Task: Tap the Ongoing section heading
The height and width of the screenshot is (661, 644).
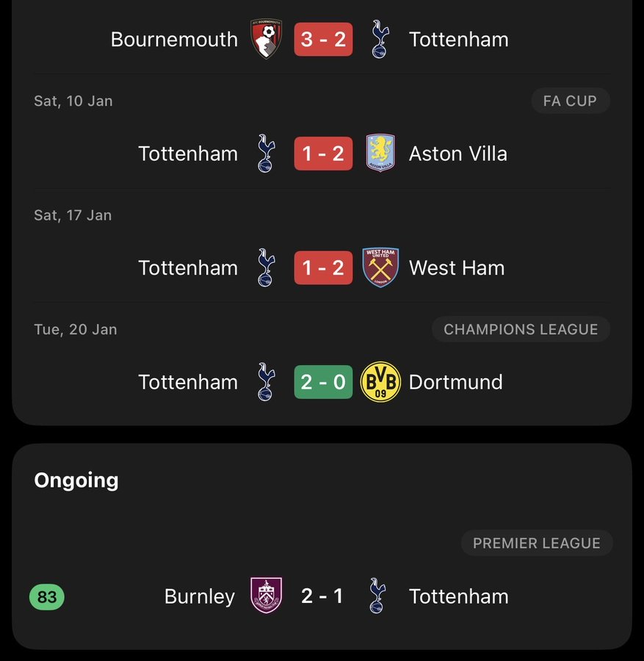Action: click(76, 480)
